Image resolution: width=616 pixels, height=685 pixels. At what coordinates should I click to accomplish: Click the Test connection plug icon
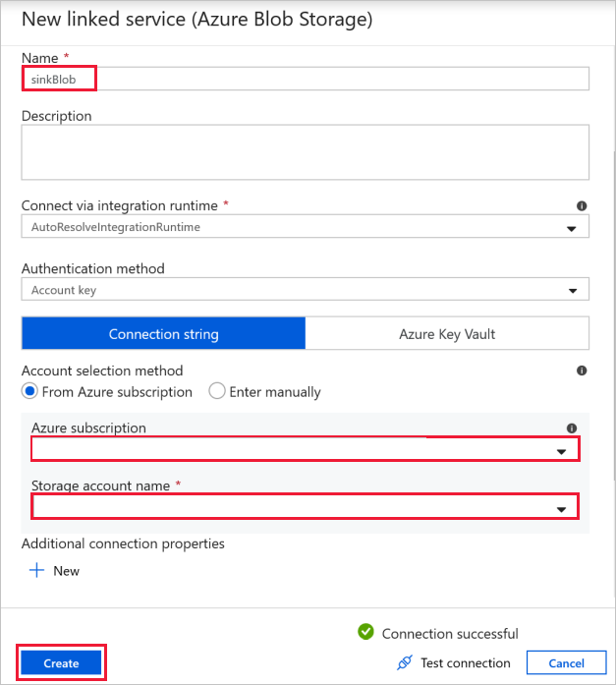(405, 662)
